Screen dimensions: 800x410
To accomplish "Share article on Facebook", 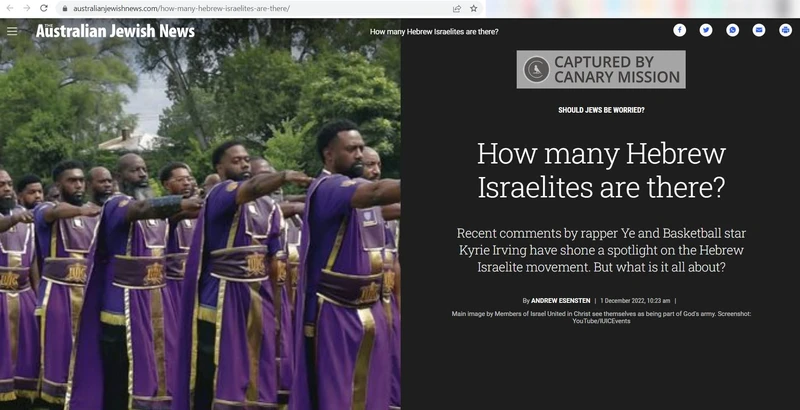I will (680, 30).
